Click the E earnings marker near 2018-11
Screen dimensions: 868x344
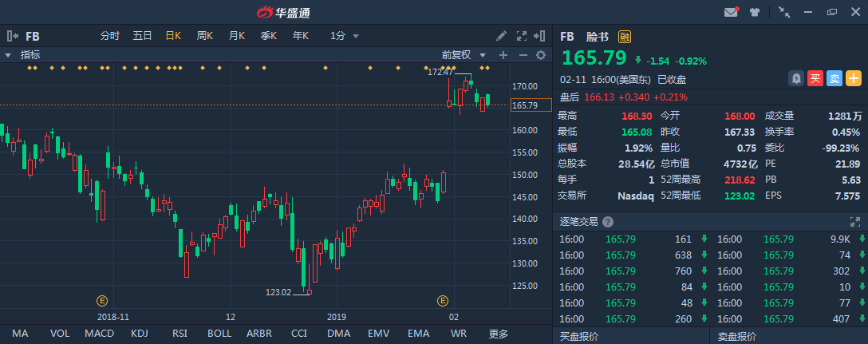(x=102, y=300)
